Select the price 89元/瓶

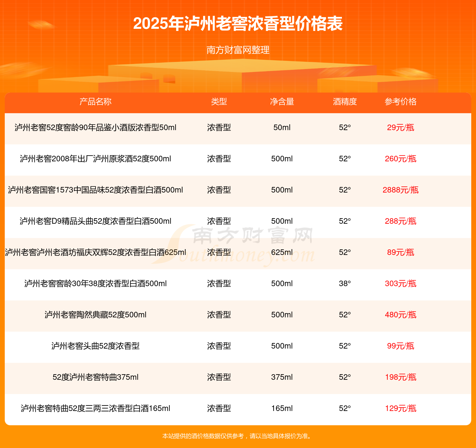point(401,252)
